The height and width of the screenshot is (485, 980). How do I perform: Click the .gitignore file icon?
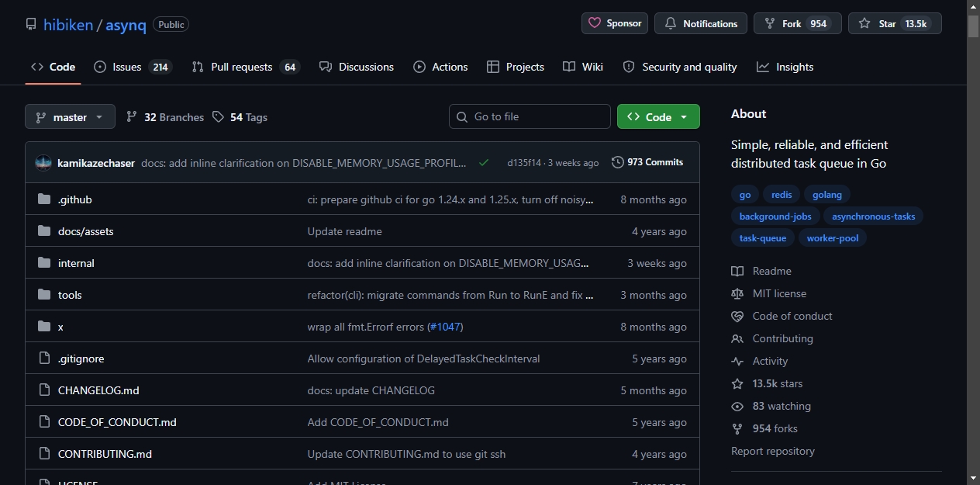click(44, 359)
